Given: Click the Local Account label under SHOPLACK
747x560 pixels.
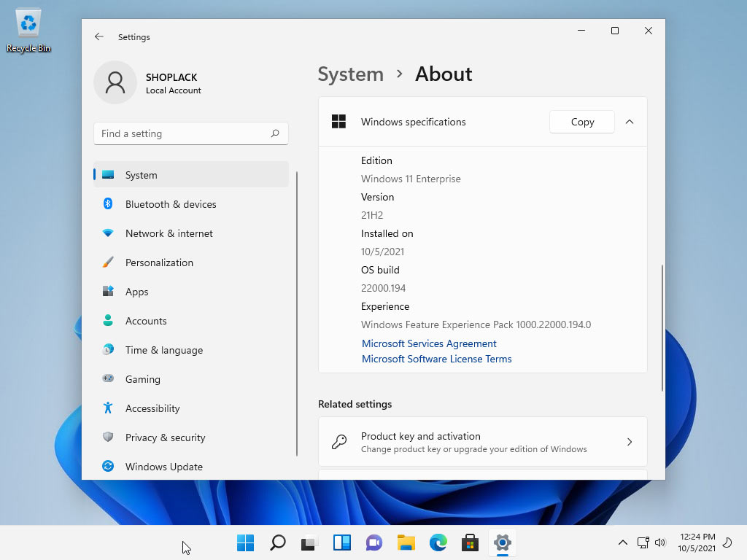Looking at the screenshot, I should 174,90.
